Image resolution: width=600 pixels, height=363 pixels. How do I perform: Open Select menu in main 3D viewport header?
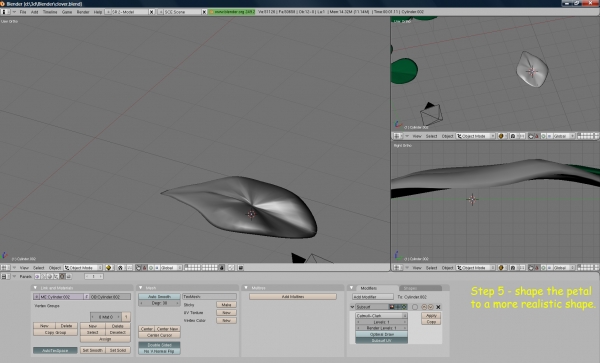point(39,268)
